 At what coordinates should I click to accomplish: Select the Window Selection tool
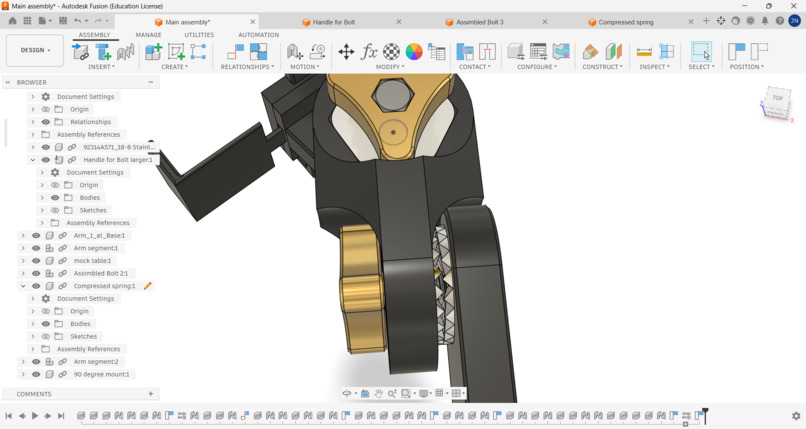pyautogui.click(x=701, y=51)
